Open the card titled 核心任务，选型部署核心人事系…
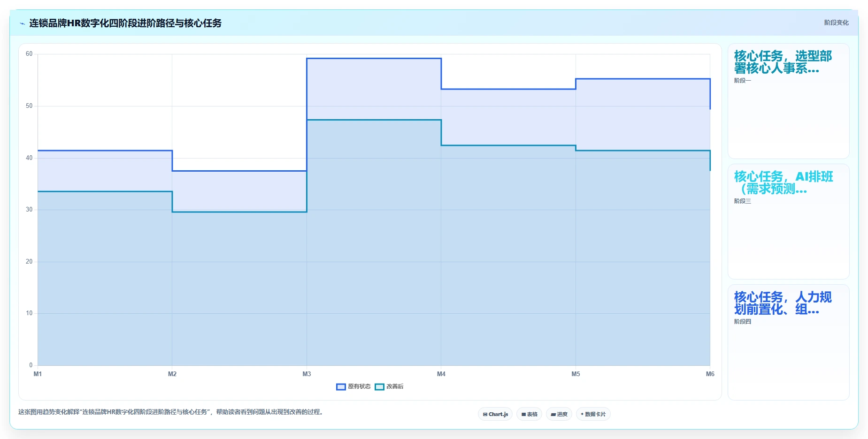 [788, 101]
